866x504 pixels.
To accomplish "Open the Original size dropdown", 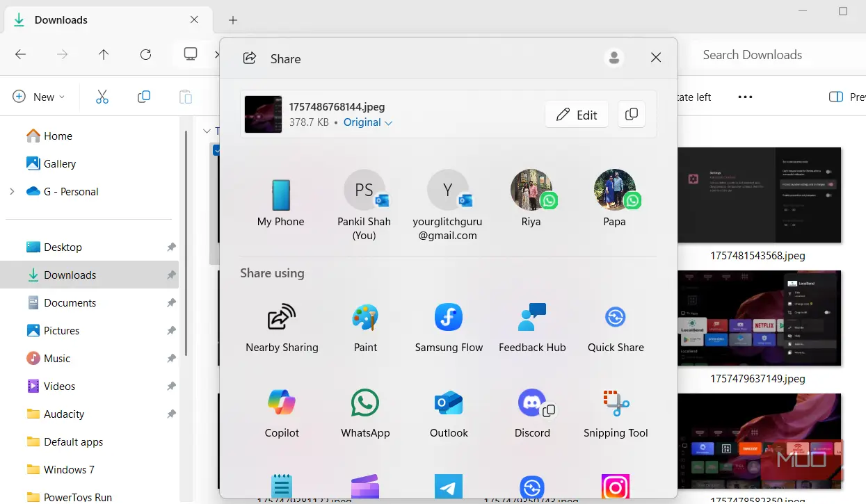I will [x=368, y=122].
